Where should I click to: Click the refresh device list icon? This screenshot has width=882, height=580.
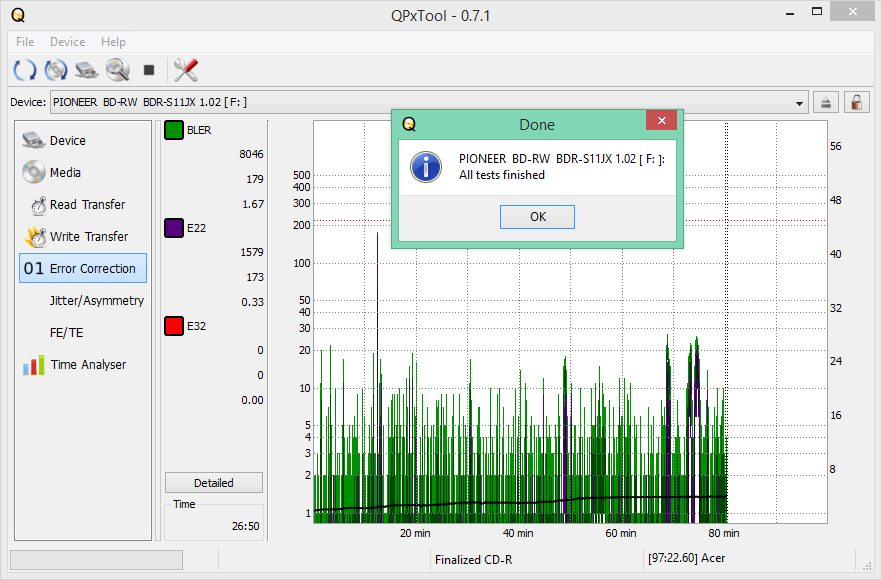click(25, 70)
